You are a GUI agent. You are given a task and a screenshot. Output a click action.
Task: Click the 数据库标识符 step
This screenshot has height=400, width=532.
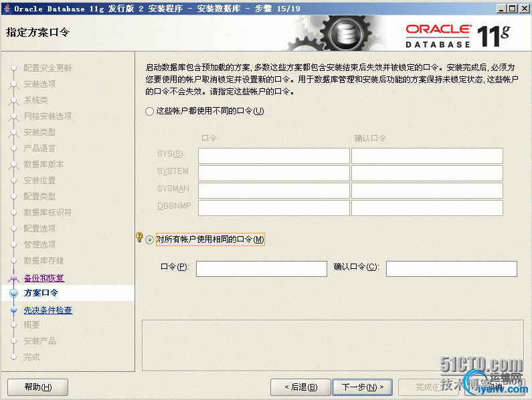click(x=48, y=213)
